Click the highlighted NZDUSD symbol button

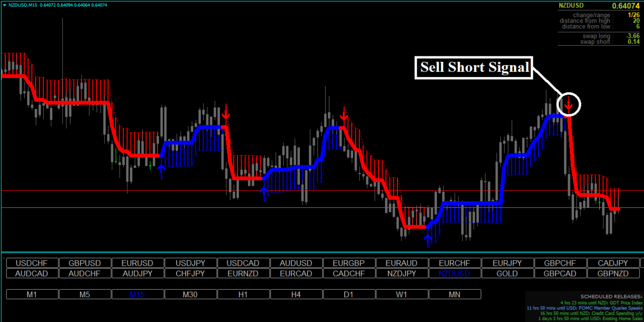click(x=455, y=274)
